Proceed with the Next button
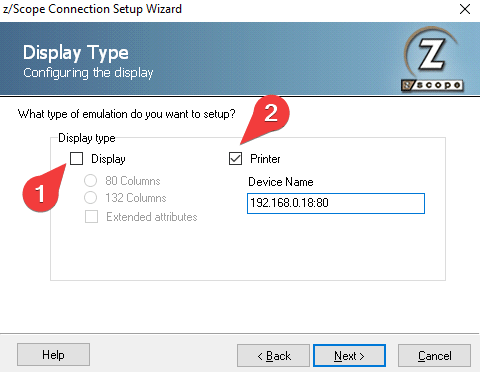Screen dimensions: 480x372 349,356
